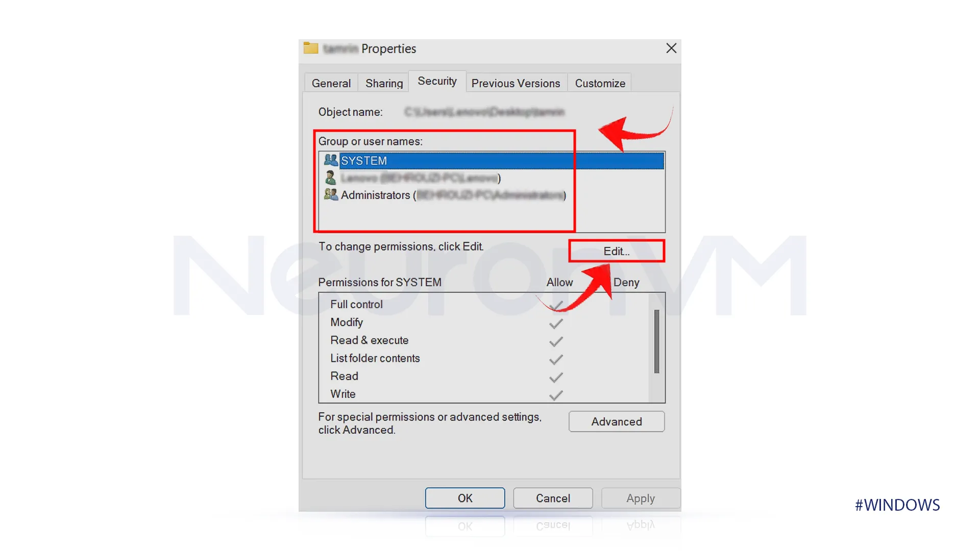Click the user group icon for SYSTEM
This screenshot has height=551, width=980.
point(330,160)
